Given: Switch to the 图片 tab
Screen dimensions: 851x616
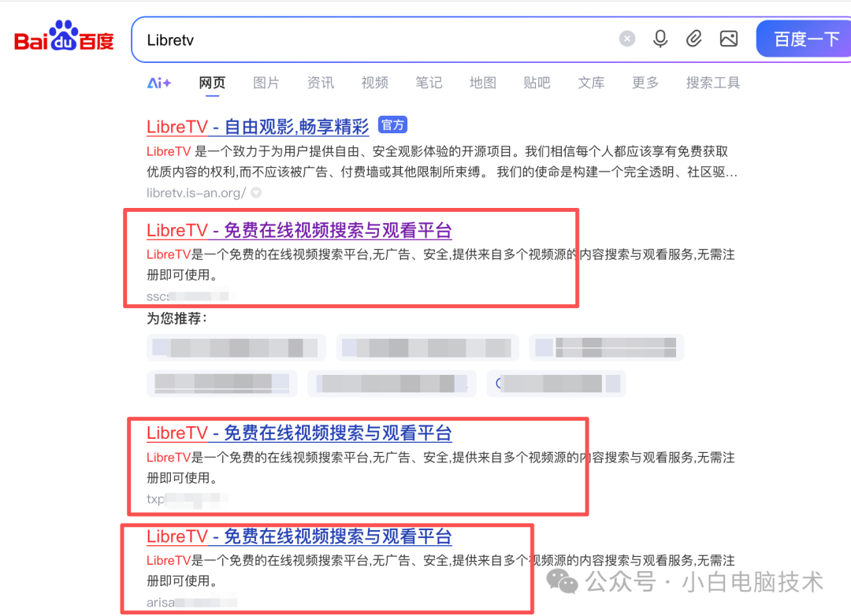Looking at the screenshot, I should click(266, 83).
